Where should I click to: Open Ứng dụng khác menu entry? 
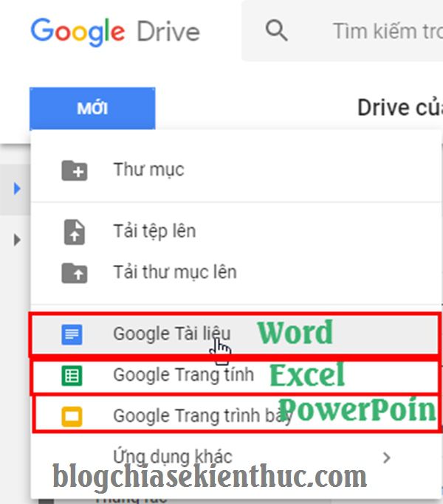click(x=236, y=458)
